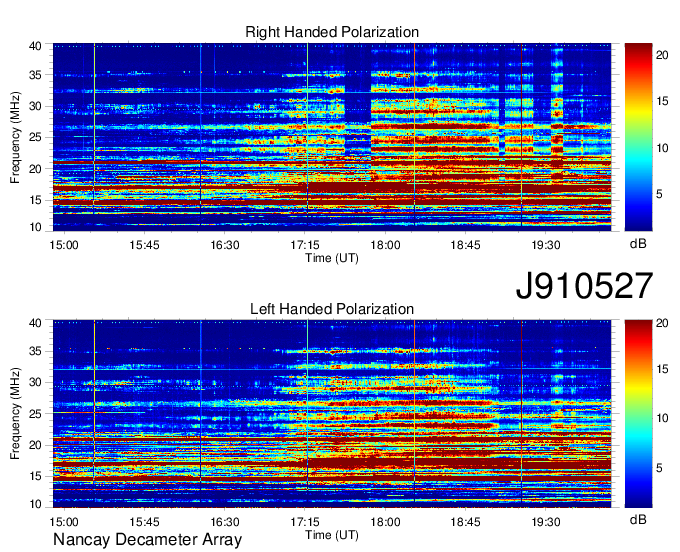
Task: Click the 10 MHz frequency tick, Left Handed plot
Action: [x=35, y=504]
